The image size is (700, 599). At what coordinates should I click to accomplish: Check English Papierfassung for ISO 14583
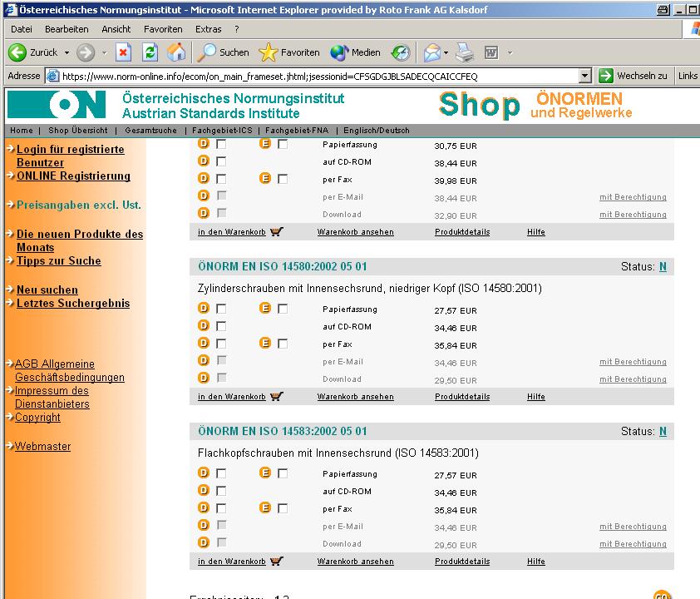click(283, 473)
